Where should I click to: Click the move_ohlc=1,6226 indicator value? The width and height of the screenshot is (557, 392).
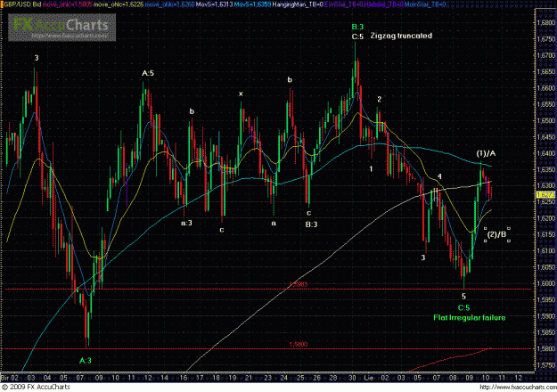(x=119, y=4)
